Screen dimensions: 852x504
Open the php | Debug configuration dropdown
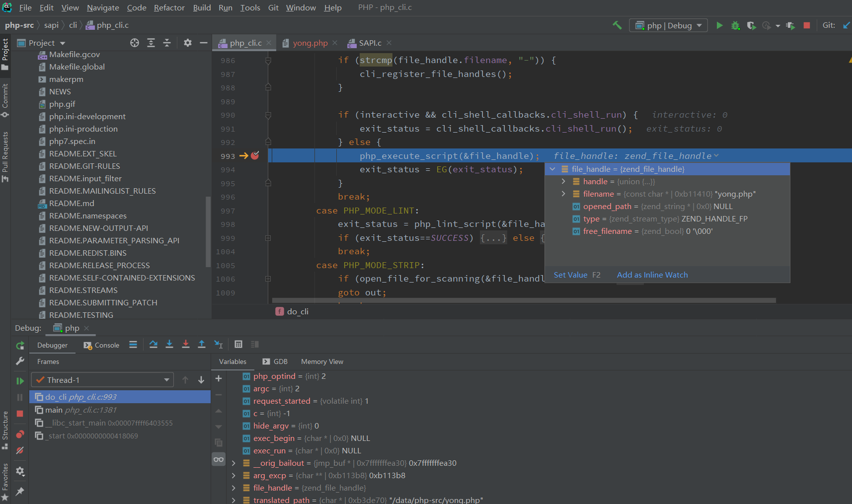[x=668, y=25]
